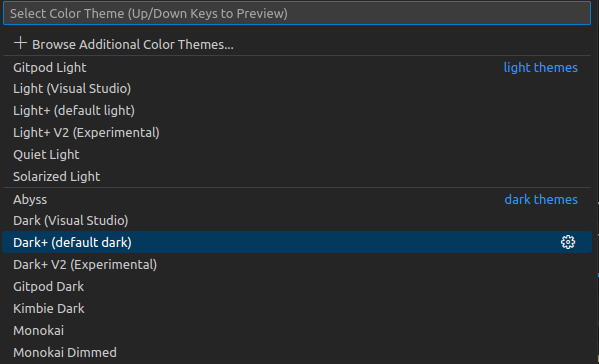Select the Monokai theme
Viewport: 599px width, 364px height.
click(x=297, y=330)
